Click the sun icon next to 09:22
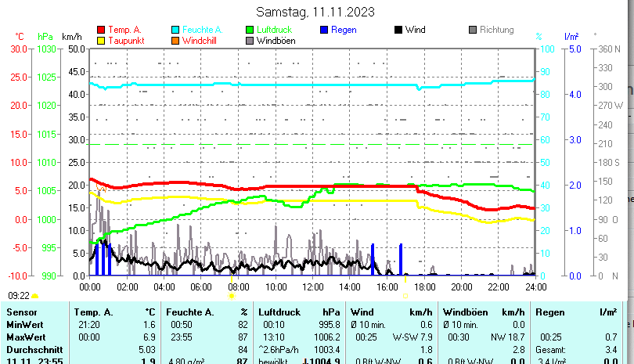This screenshot has height=364, width=634. point(35,296)
